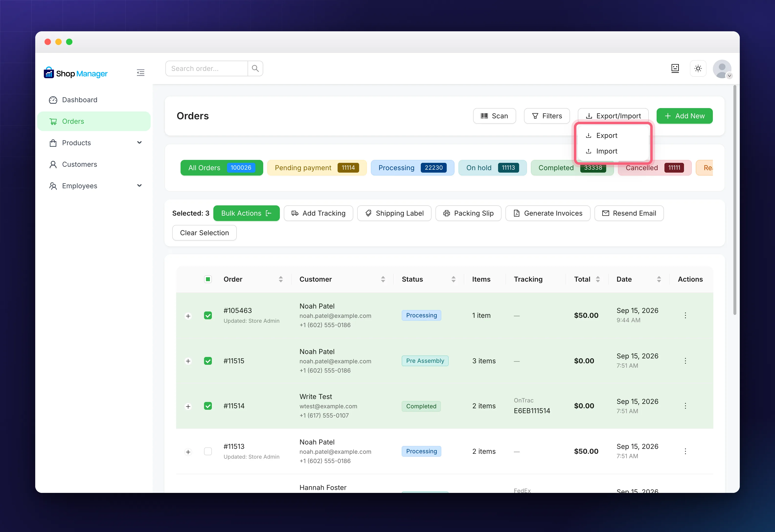This screenshot has width=775, height=532.
Task: Uncheck order #11515 checkbox
Action: 208,361
